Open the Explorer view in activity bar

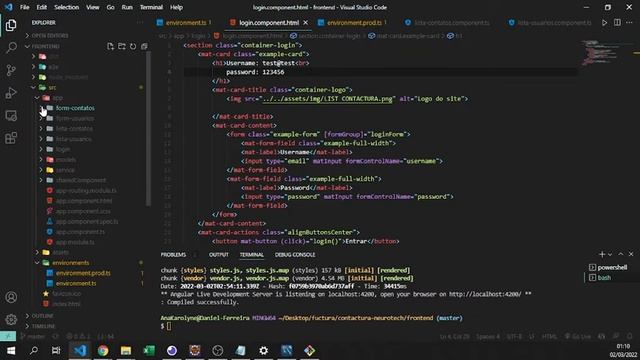(x=11, y=25)
